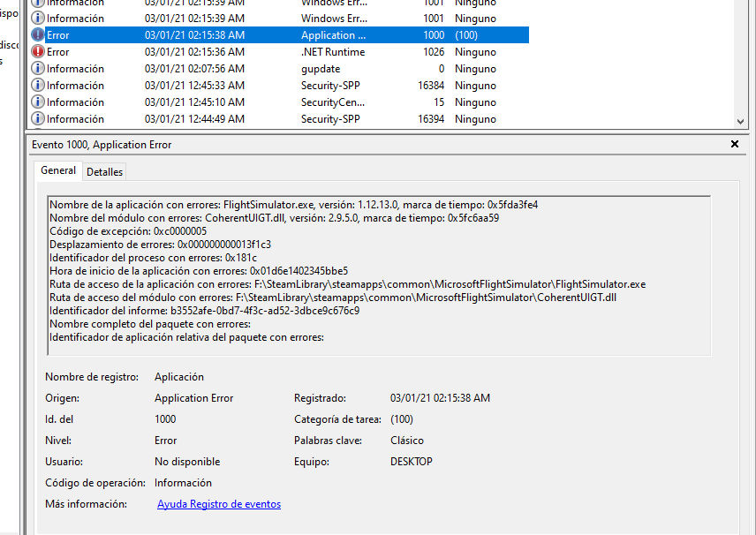
Task: Click the Código de operación value Información
Action: click(183, 483)
